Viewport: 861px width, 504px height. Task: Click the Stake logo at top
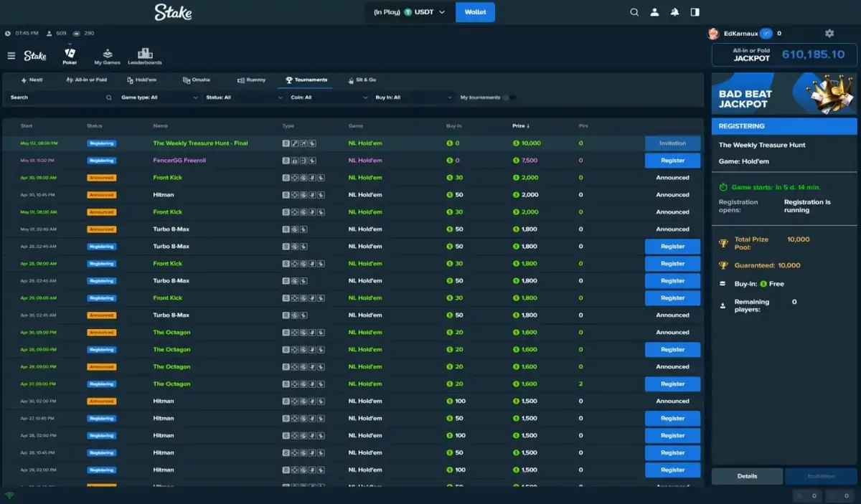[174, 12]
